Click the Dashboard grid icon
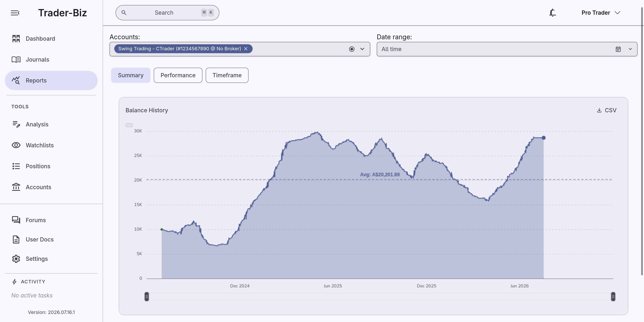Screen dimensions: 644x322 coord(16,38)
